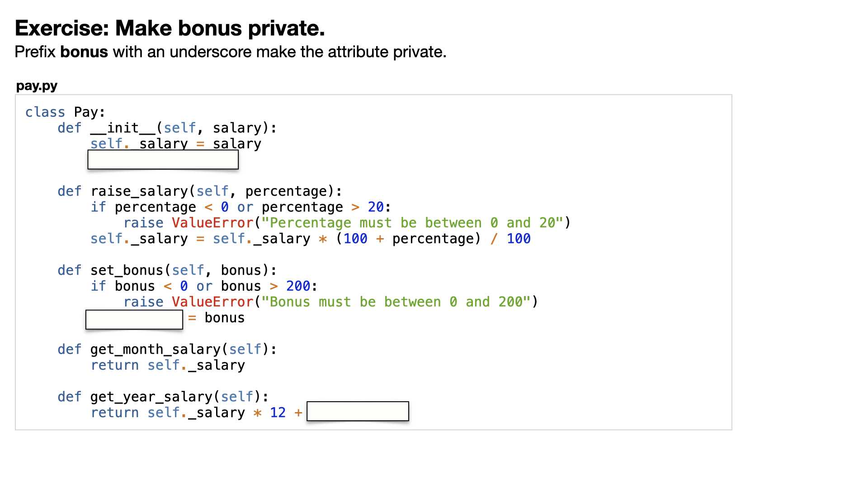Click the bold word 'bonus' in instructions
The width and height of the screenshot is (868, 488).
pyautogui.click(x=84, y=52)
